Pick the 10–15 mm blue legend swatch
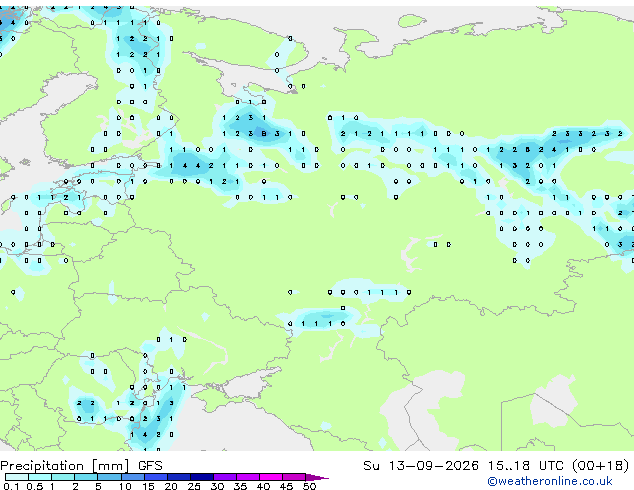Image resolution: width=634 pixels, height=490 pixels. coord(132,477)
